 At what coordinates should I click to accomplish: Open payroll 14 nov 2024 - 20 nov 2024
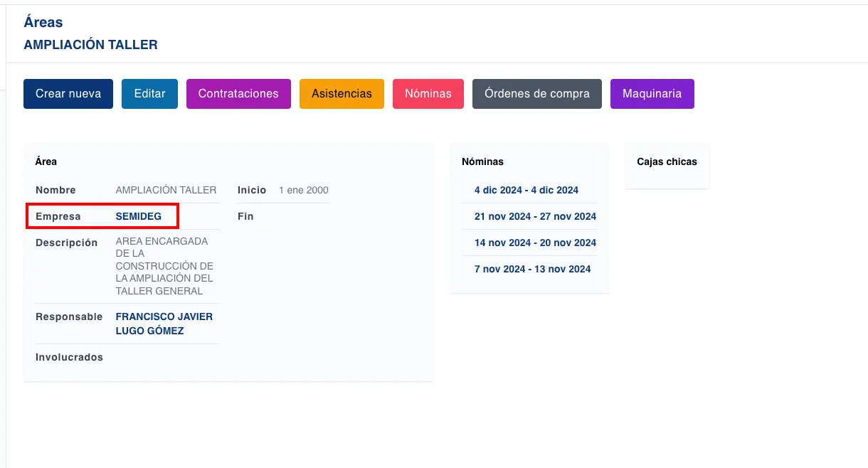535,243
